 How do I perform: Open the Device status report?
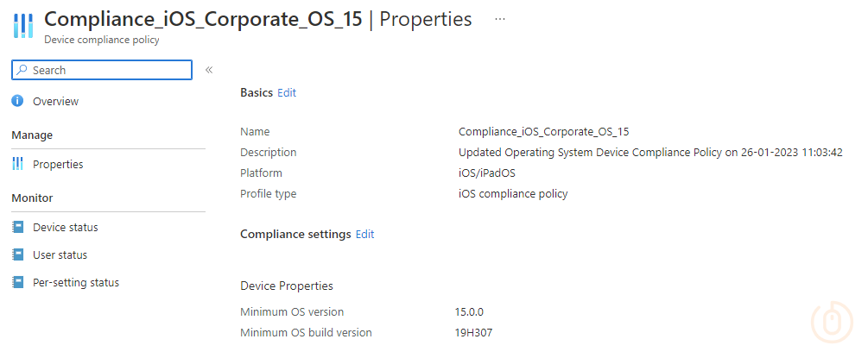65,227
